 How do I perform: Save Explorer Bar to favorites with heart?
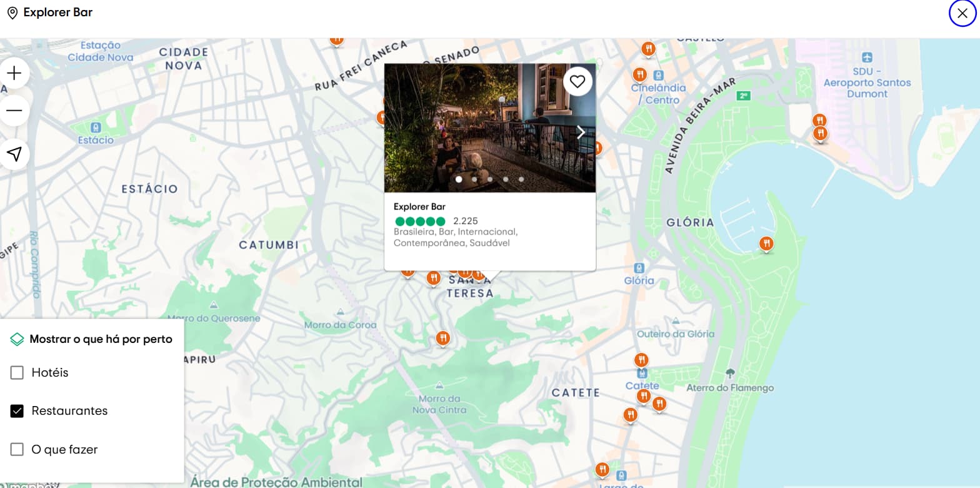point(577,81)
